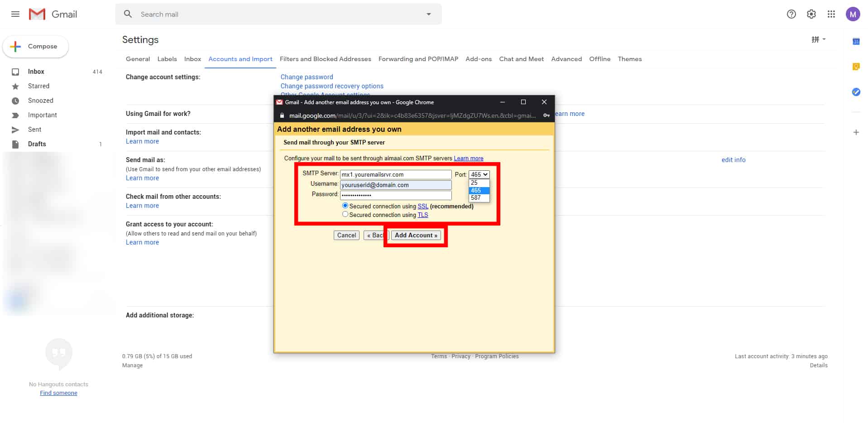Image resolution: width=868 pixels, height=423 pixels.
Task: Click the edit info link
Action: (x=733, y=160)
